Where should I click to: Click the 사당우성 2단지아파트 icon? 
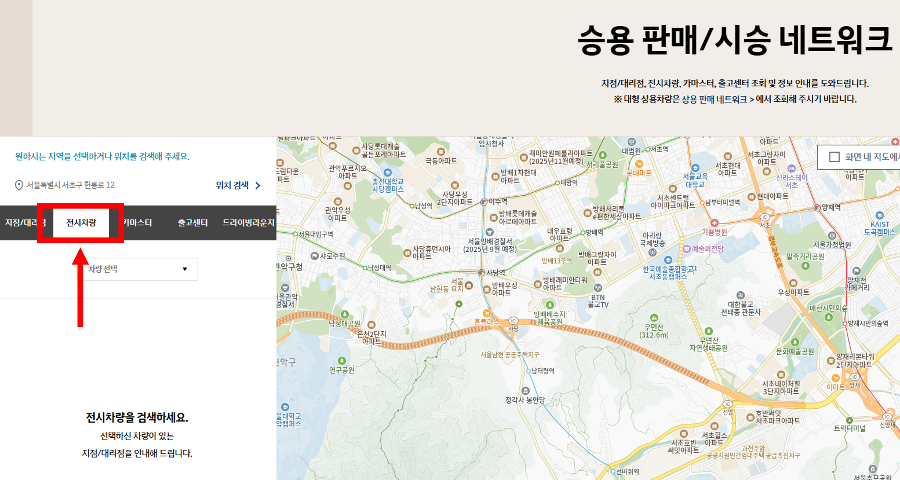(455, 186)
